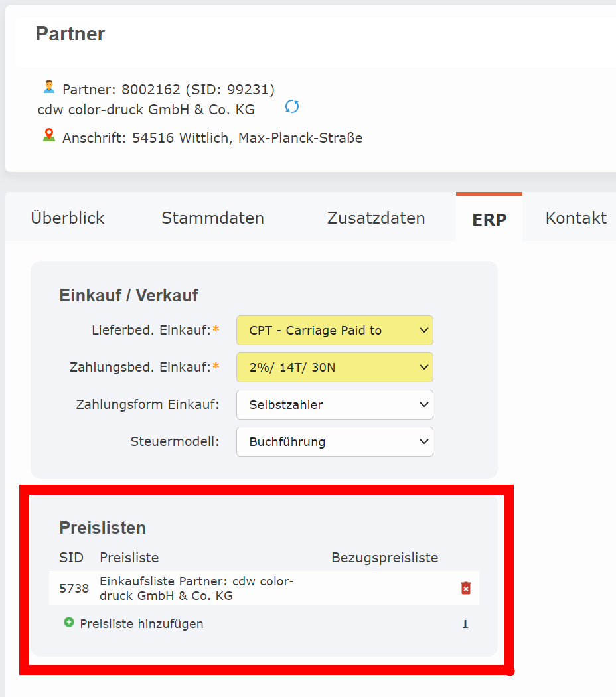Viewport: 616px width, 697px height.
Task: Click the SID column header
Action: (71, 557)
